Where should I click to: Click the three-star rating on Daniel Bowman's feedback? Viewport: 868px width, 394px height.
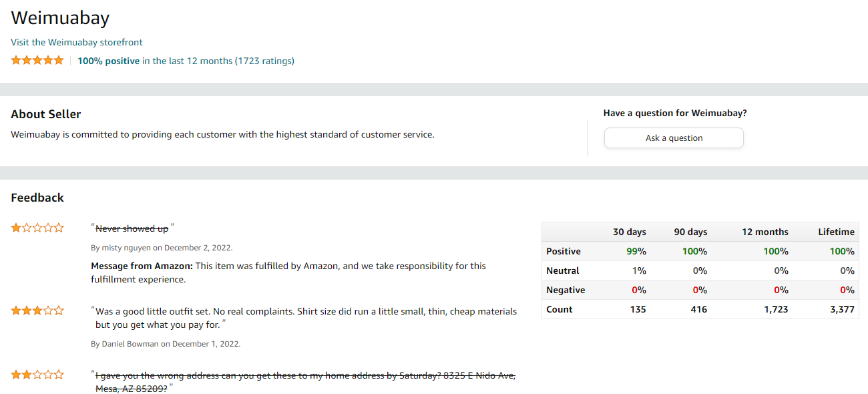pos(37,311)
